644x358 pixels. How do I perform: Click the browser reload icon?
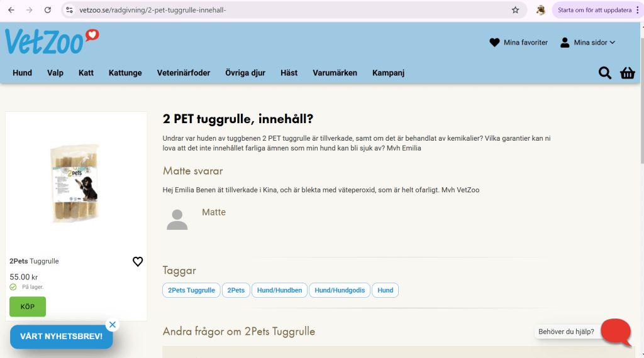tap(48, 10)
